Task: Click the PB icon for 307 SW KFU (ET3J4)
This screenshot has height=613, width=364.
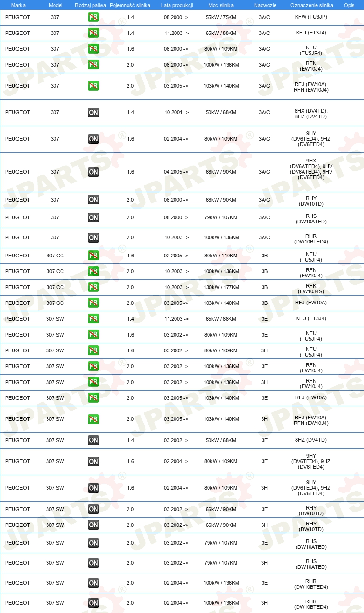Action: [x=94, y=319]
